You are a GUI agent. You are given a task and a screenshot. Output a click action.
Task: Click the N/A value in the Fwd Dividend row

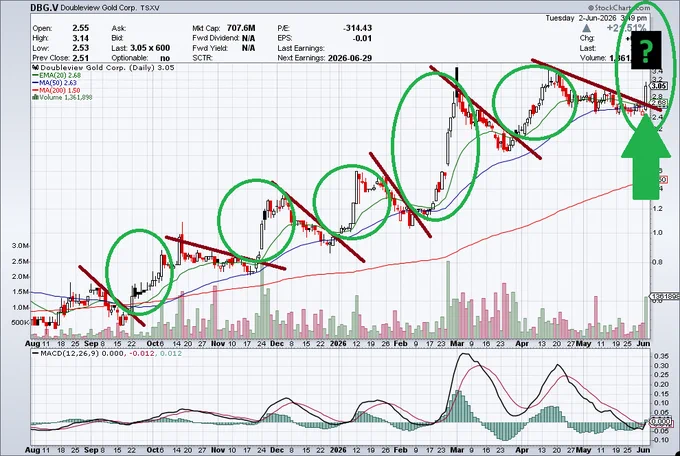click(248, 38)
